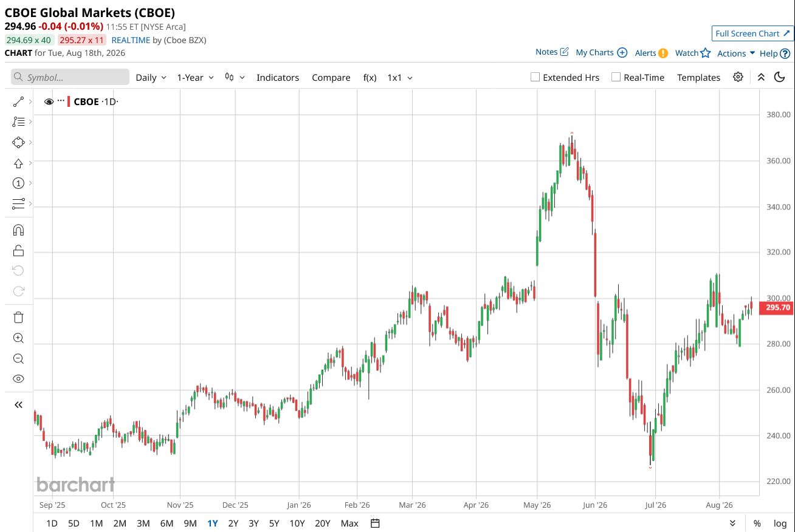Viewport: 795px width, 532px height.
Task: Click the Symbol search field
Action: click(x=70, y=77)
